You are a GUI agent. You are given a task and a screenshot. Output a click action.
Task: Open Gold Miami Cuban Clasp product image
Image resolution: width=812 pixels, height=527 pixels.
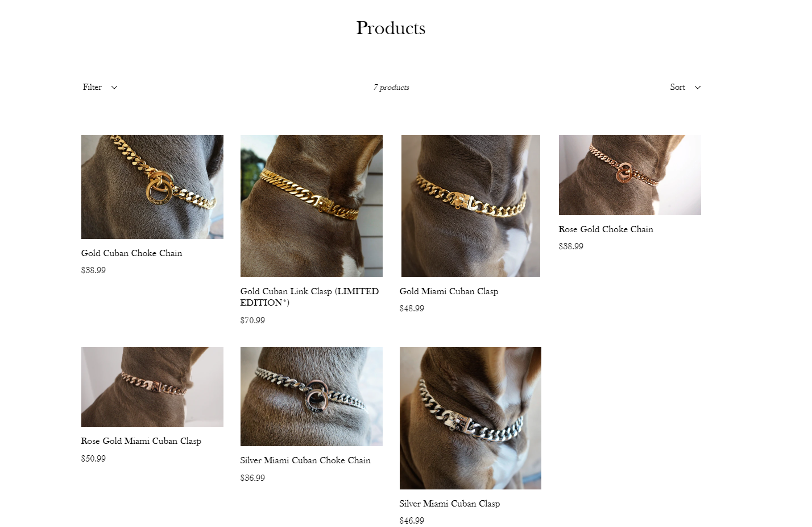pos(471,206)
